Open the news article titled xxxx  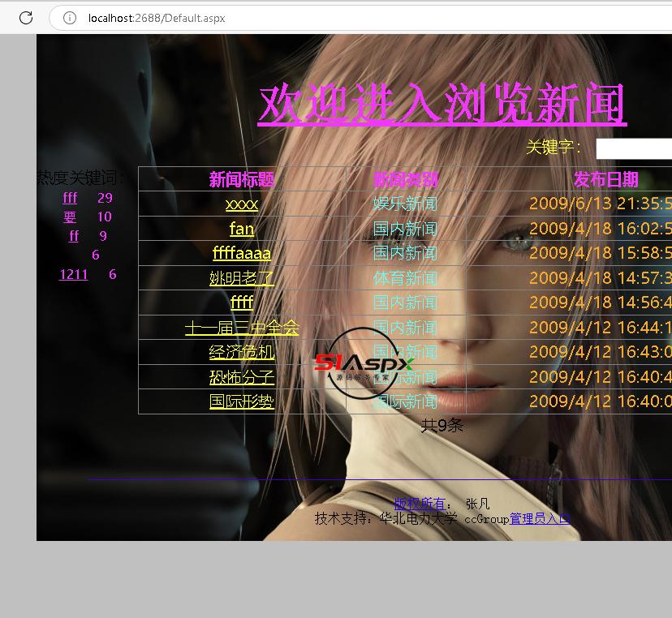coord(242,204)
